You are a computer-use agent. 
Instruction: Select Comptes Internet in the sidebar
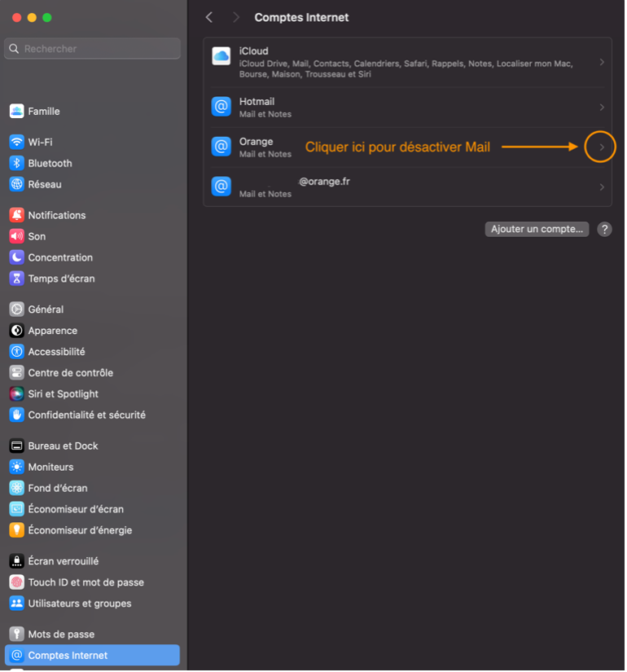(93, 656)
